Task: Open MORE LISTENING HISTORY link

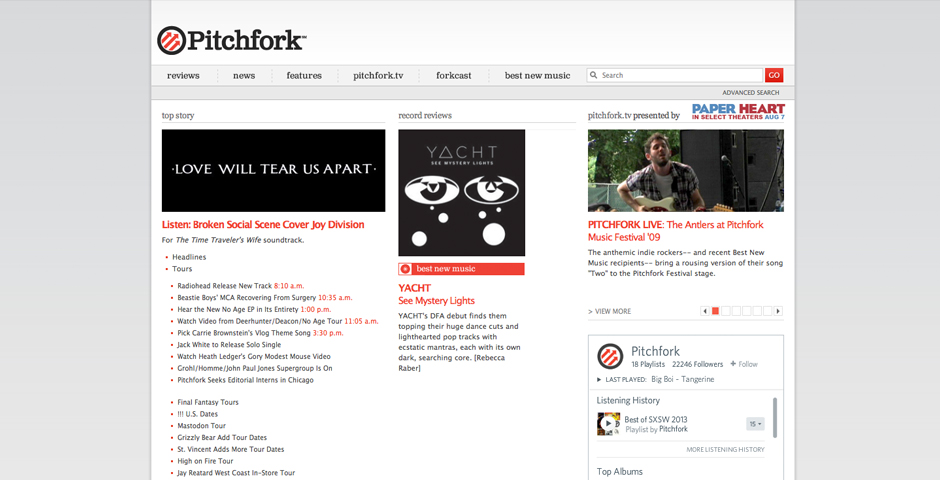Action: tap(725, 449)
